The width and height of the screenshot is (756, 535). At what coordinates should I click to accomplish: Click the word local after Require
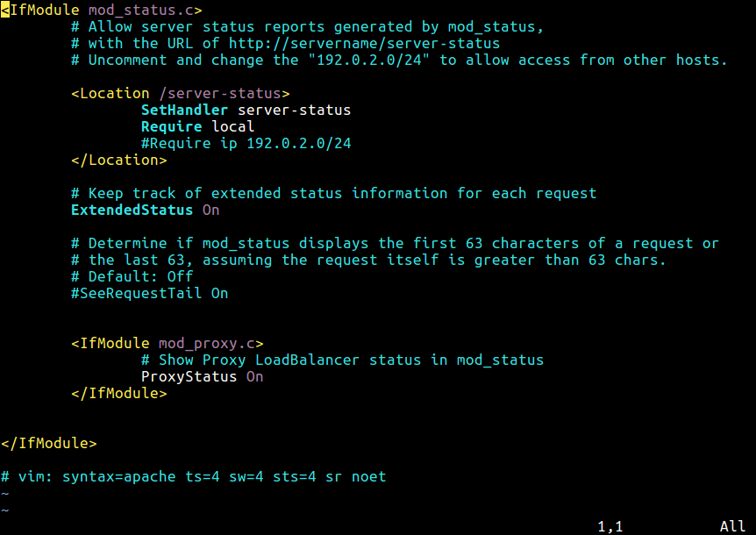(232, 126)
